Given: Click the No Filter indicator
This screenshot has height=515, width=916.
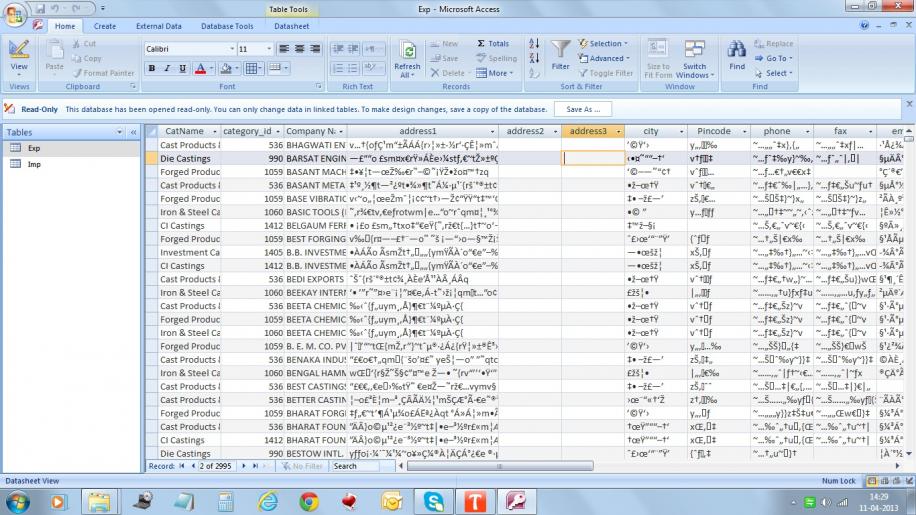Looking at the screenshot, I should pos(302,466).
